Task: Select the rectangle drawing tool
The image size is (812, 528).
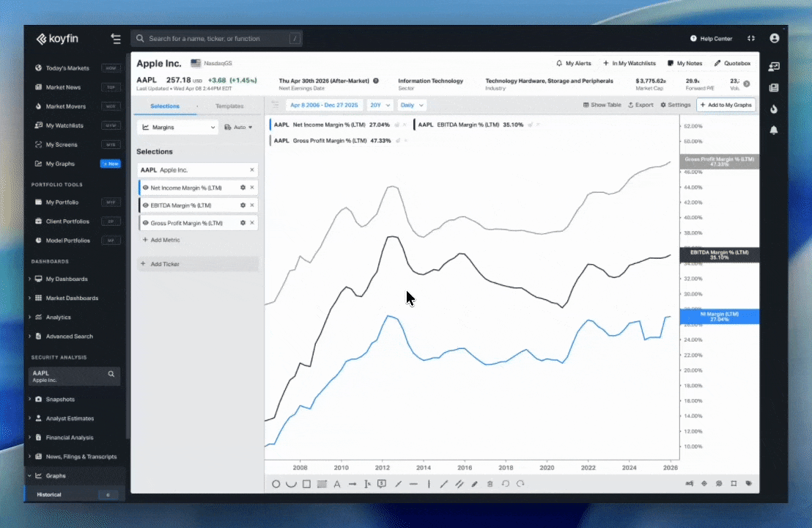Action: 306,484
